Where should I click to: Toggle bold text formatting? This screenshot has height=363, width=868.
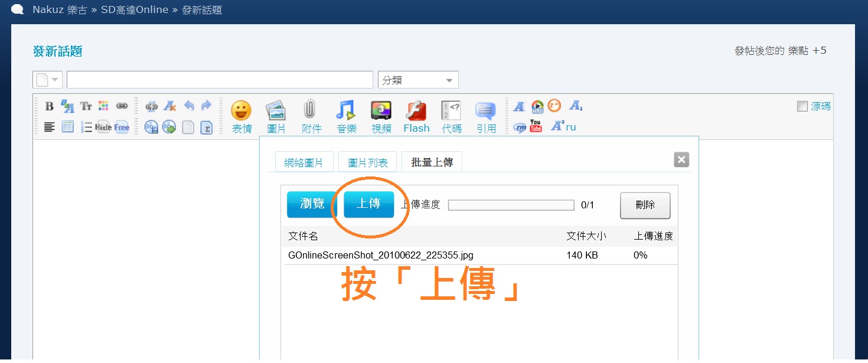coord(50,106)
